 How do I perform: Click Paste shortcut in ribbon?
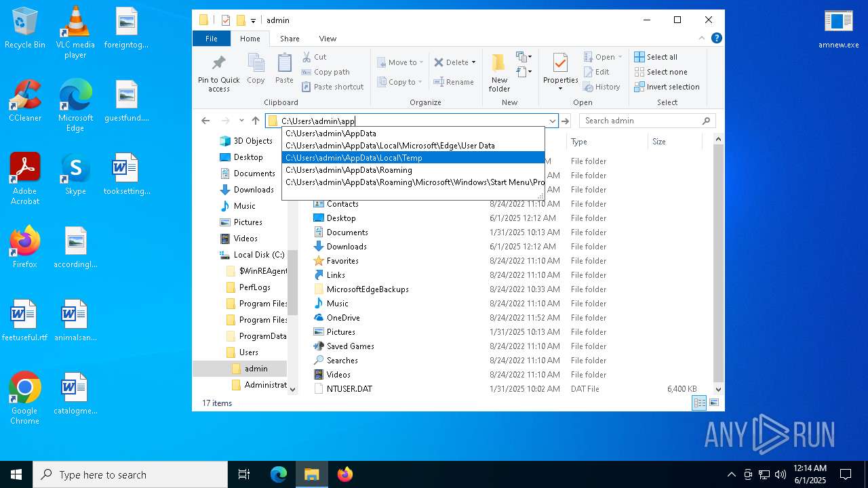(332, 87)
